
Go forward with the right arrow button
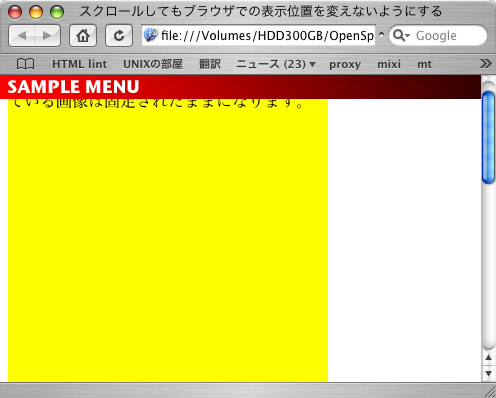tap(48, 35)
